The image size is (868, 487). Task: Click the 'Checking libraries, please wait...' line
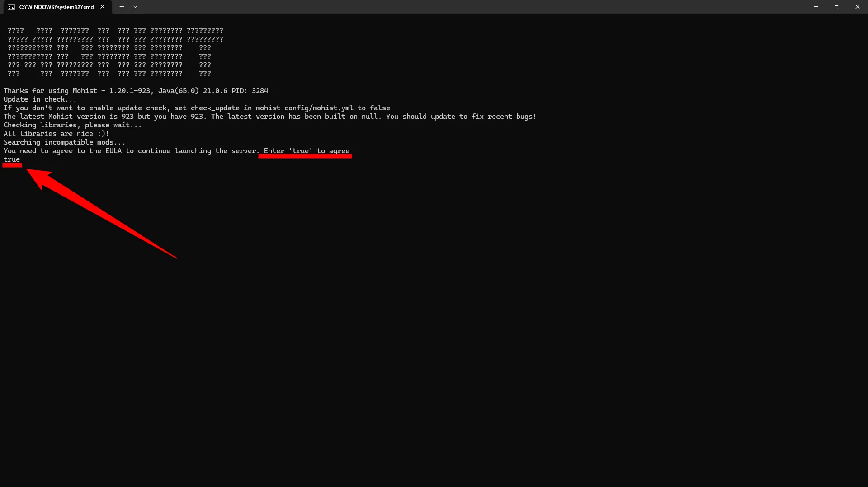[73, 125]
